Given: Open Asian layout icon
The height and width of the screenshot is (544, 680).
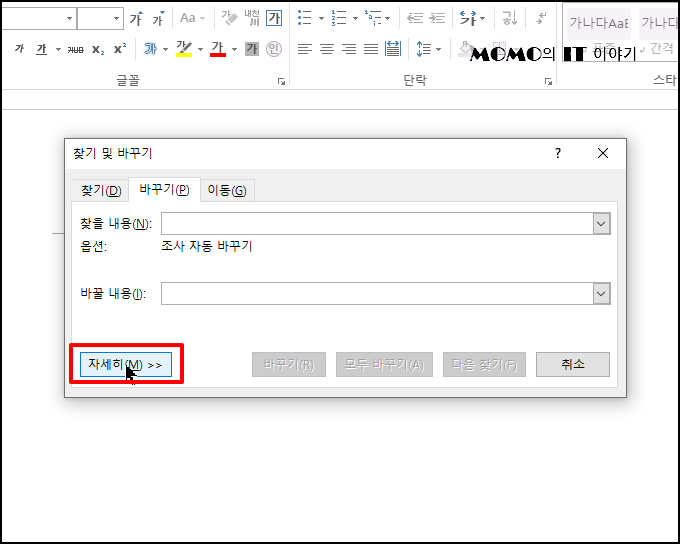Looking at the screenshot, I should pos(468,18).
